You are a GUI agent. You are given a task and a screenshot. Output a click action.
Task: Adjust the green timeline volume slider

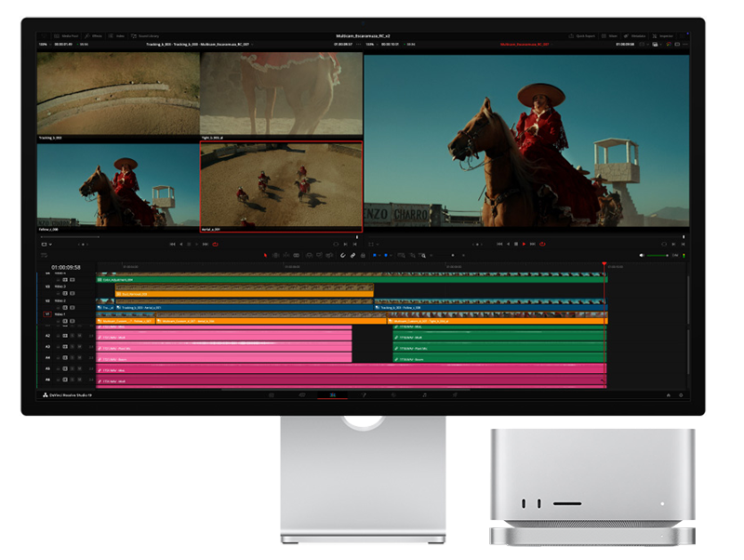coord(658,255)
